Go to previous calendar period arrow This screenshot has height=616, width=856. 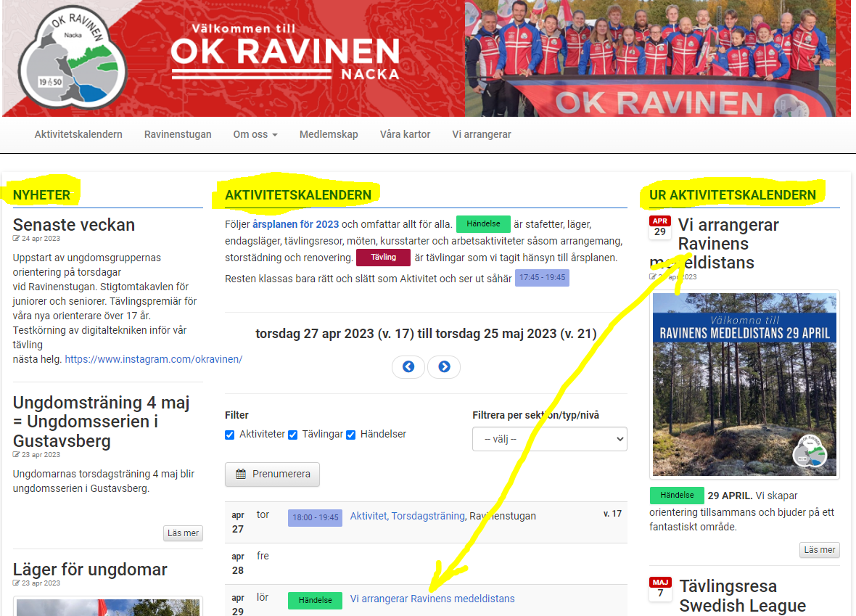point(408,366)
